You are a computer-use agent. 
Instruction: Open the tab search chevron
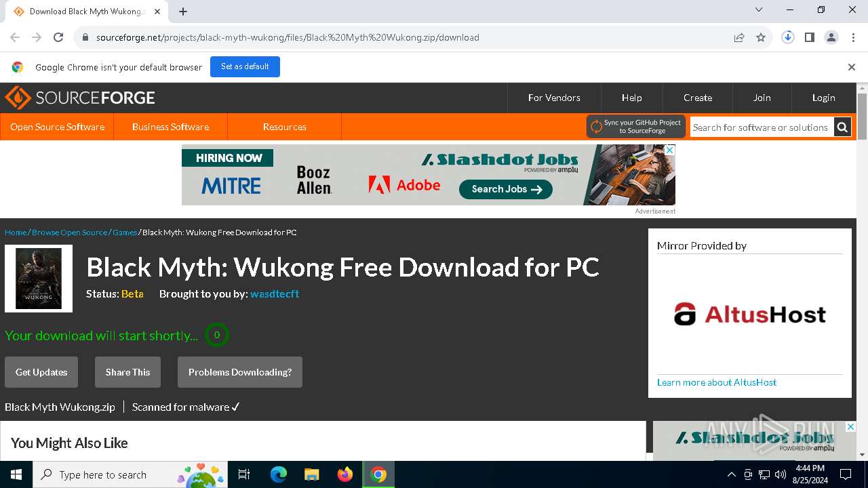759,9
